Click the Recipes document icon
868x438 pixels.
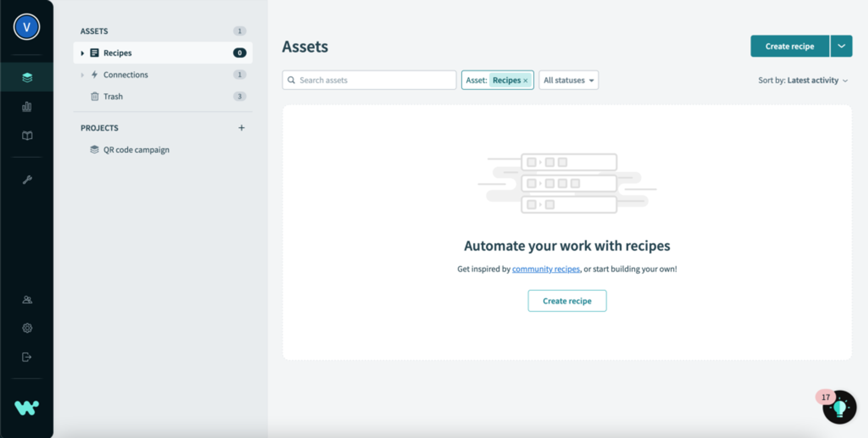(94, 53)
